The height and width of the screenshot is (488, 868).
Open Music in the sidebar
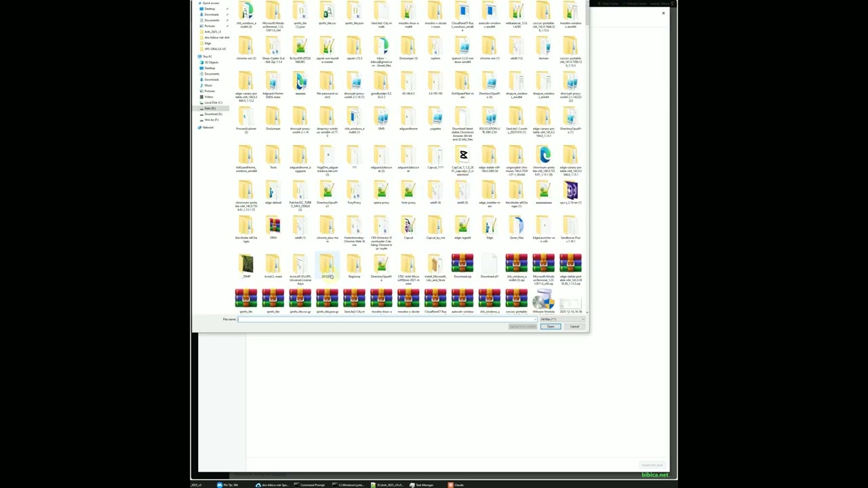click(208, 85)
